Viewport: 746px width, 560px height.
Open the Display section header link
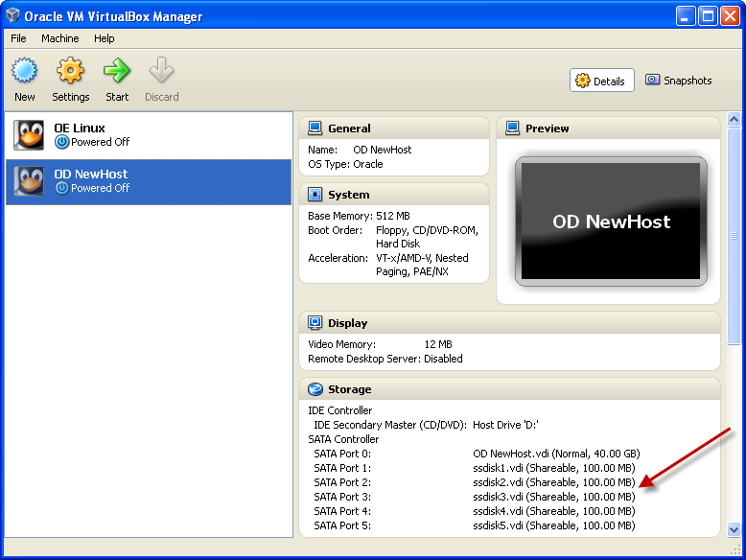point(348,323)
